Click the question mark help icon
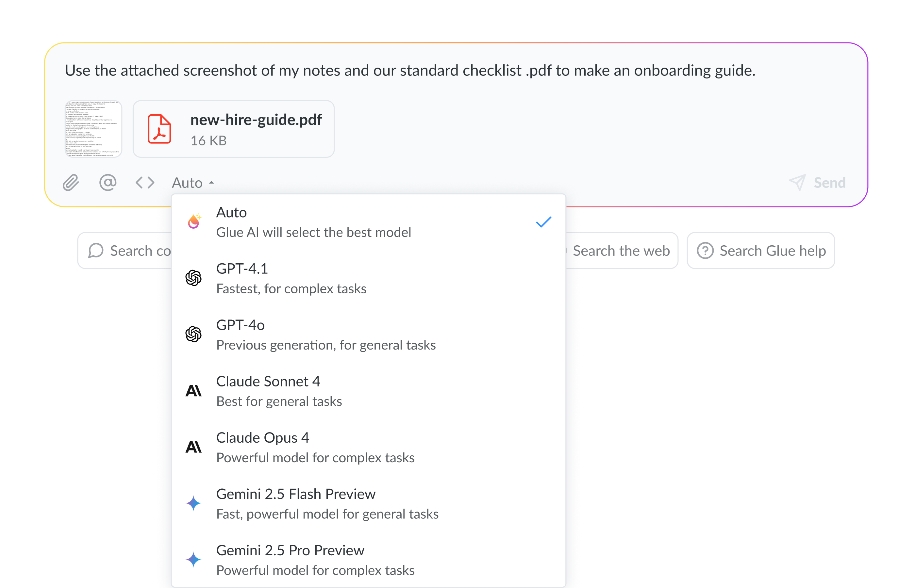This screenshot has height=588, width=915. point(705,251)
